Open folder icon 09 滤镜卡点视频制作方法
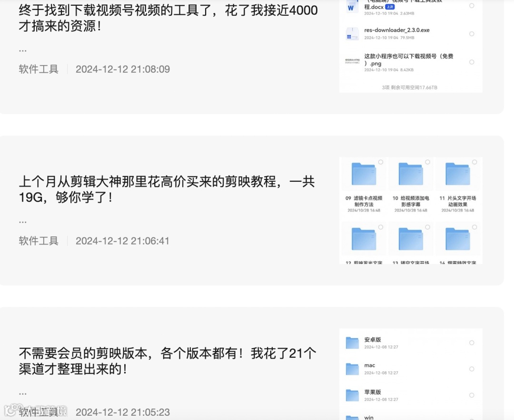 [364, 174]
